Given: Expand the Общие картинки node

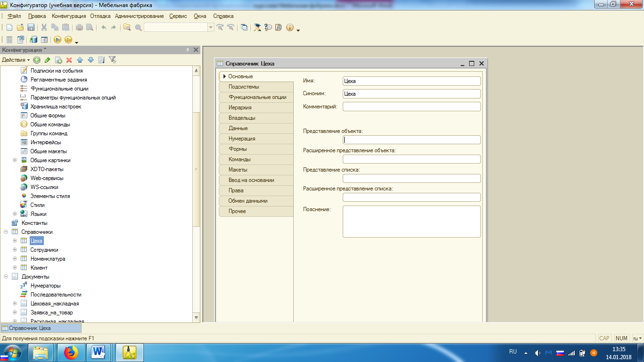Looking at the screenshot, I should [15, 160].
